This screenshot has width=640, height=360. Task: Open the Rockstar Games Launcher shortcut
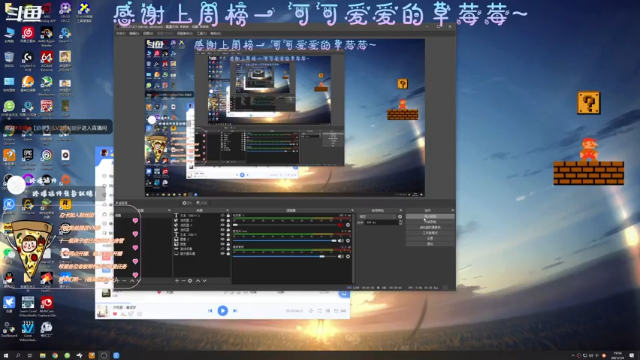[65, 203]
